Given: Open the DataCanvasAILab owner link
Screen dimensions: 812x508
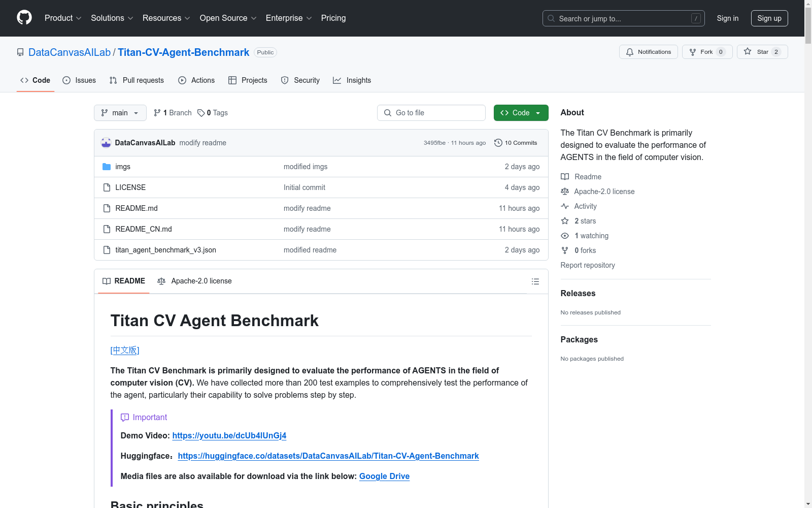Looking at the screenshot, I should (x=70, y=52).
